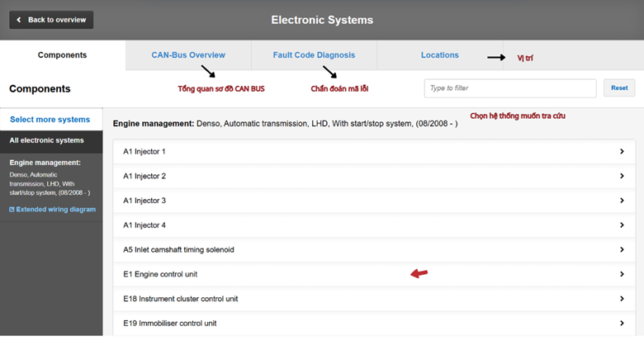Select the Locations tab
This screenshot has width=644, height=350.
pyautogui.click(x=439, y=55)
